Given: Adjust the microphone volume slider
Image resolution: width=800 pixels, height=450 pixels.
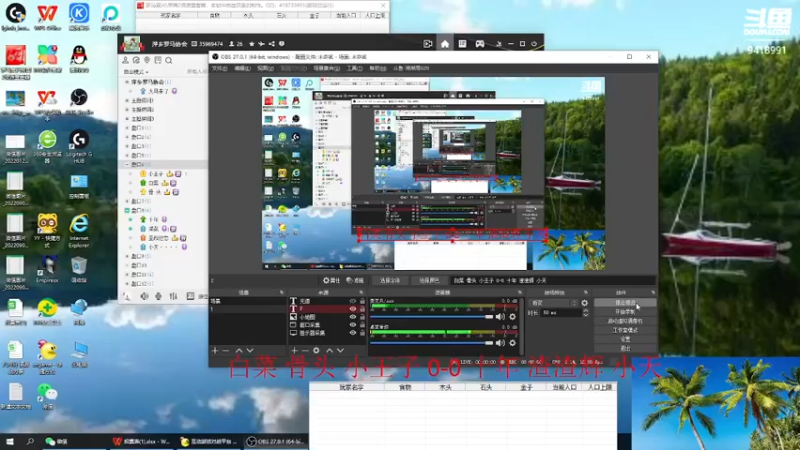Looking at the screenshot, I should click(432, 317).
